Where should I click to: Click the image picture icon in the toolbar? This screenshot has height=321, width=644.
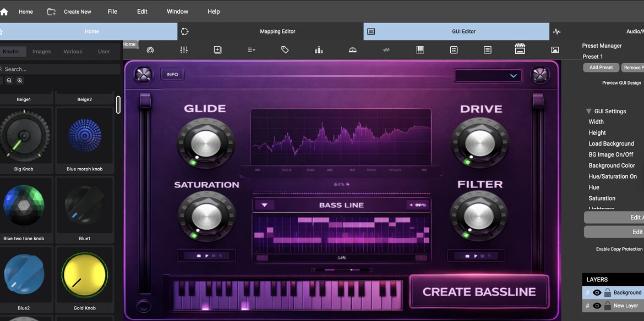[555, 50]
